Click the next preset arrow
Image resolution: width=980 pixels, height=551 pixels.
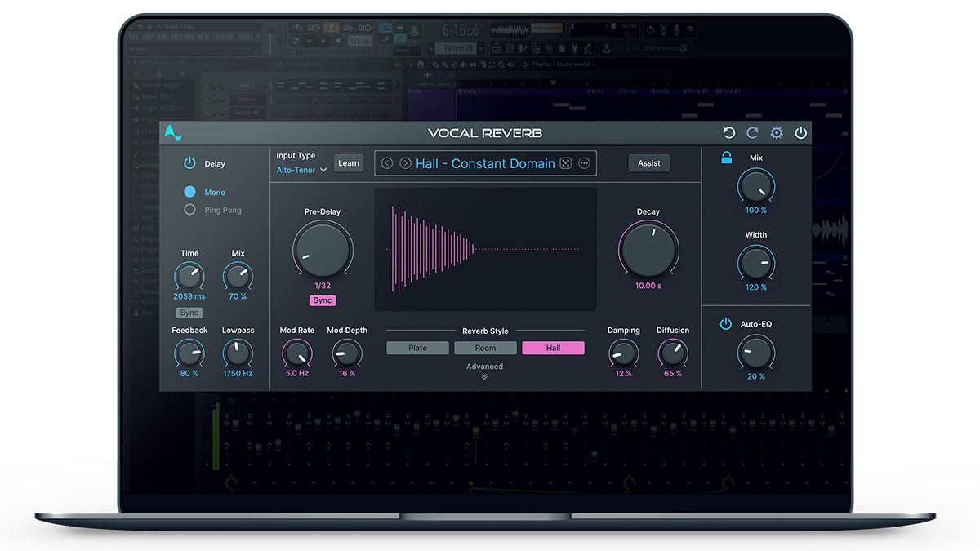tap(404, 163)
